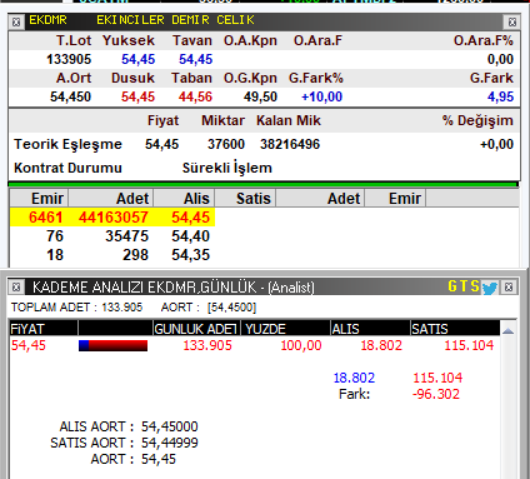Click A.Ort value 54,450
This screenshot has height=479, width=530.
(x=70, y=97)
